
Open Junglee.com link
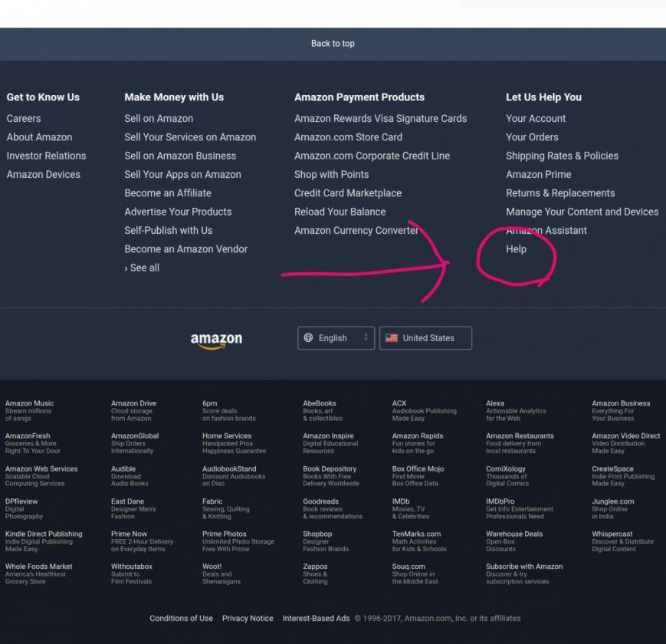pyautogui.click(x=612, y=509)
